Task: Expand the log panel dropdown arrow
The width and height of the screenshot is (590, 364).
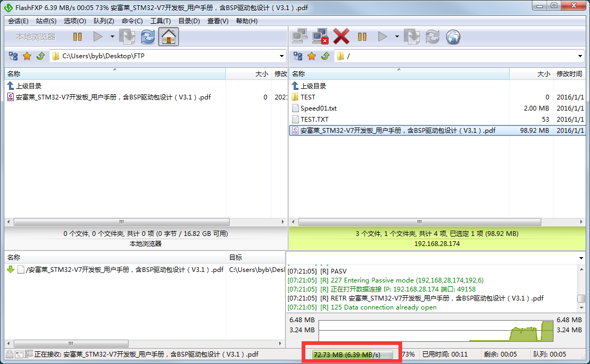Action: [x=581, y=258]
